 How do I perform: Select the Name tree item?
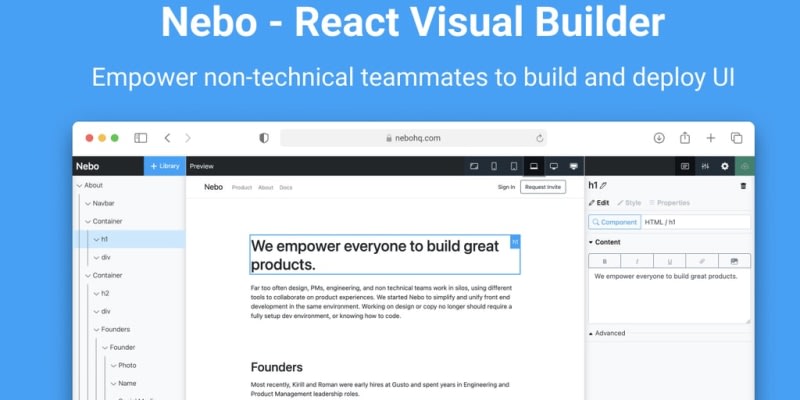(129, 383)
